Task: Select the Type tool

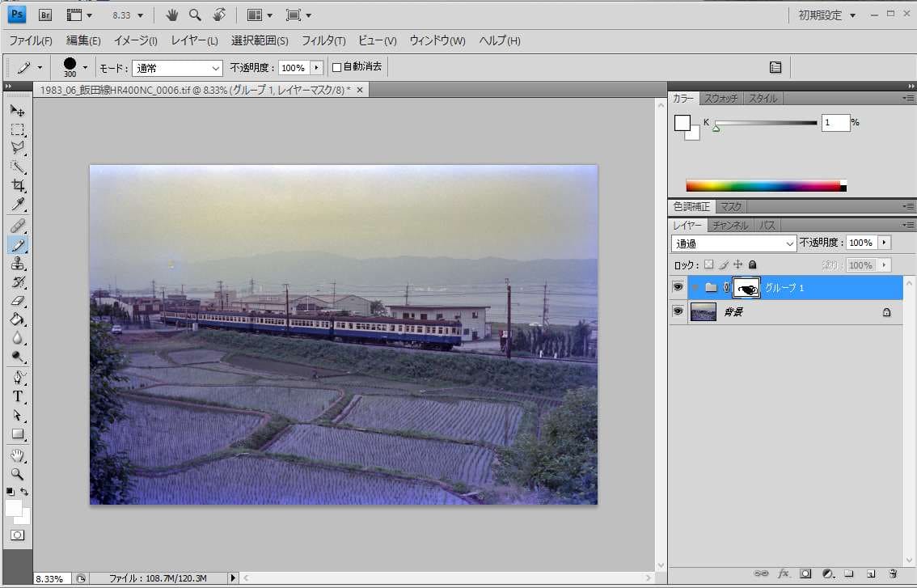Action: (17, 396)
